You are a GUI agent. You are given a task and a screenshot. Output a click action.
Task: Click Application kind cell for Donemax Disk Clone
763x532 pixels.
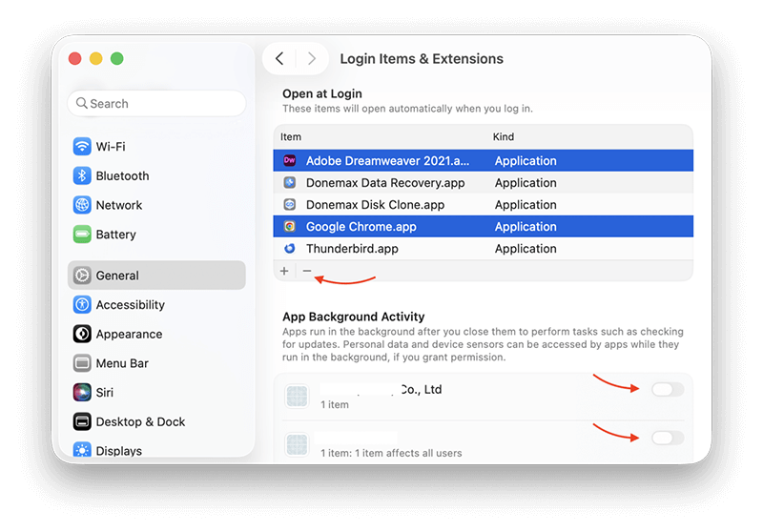[526, 205]
